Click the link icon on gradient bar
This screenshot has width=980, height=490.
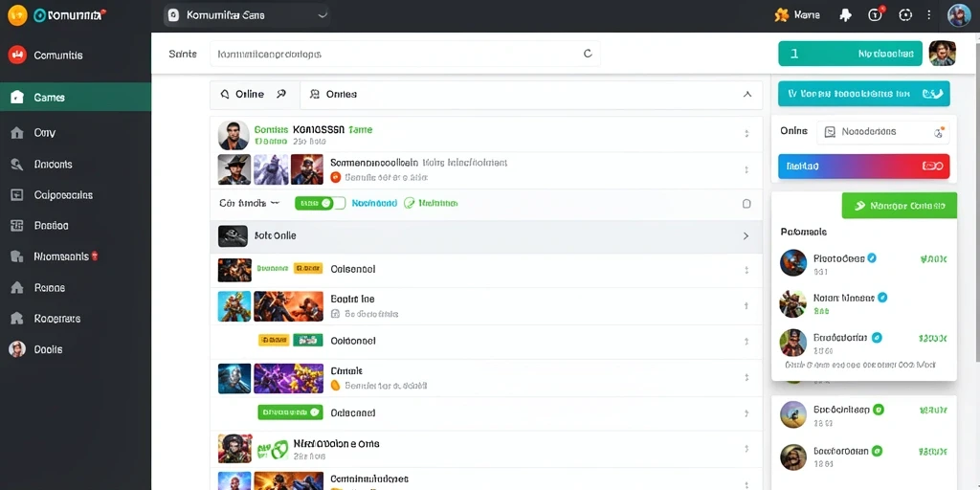click(932, 167)
